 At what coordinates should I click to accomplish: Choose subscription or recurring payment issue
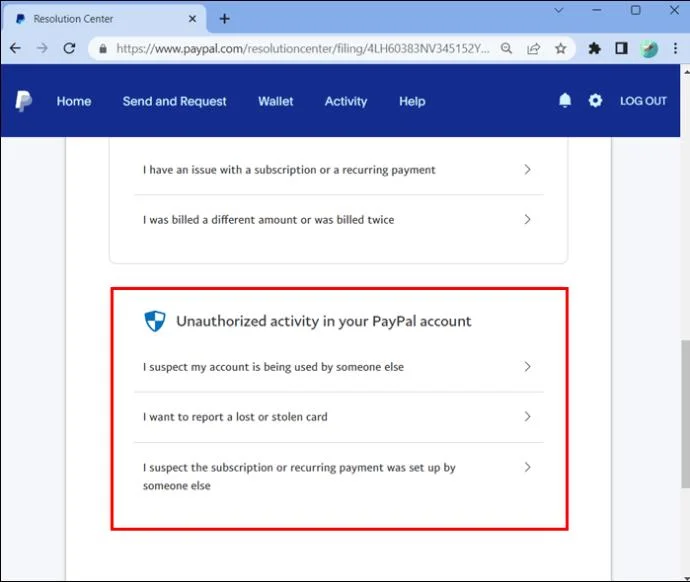pyautogui.click(x=339, y=170)
